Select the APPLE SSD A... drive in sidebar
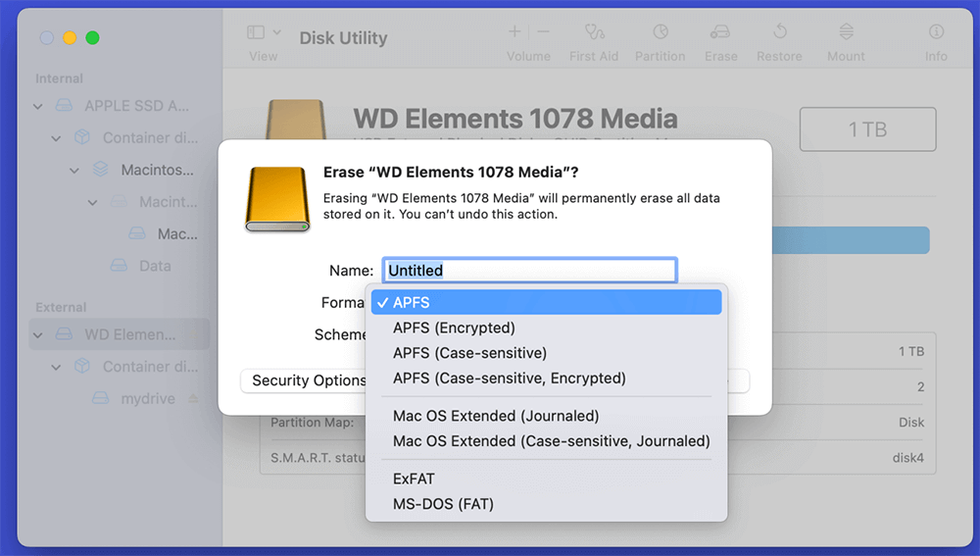This screenshot has width=980, height=556. click(x=119, y=106)
